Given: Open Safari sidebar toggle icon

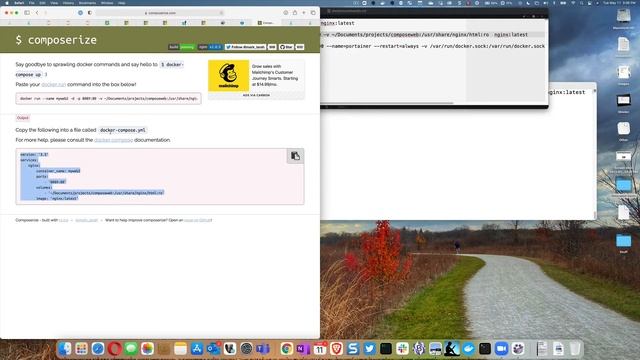Looking at the screenshot, I should click(x=27, y=13).
